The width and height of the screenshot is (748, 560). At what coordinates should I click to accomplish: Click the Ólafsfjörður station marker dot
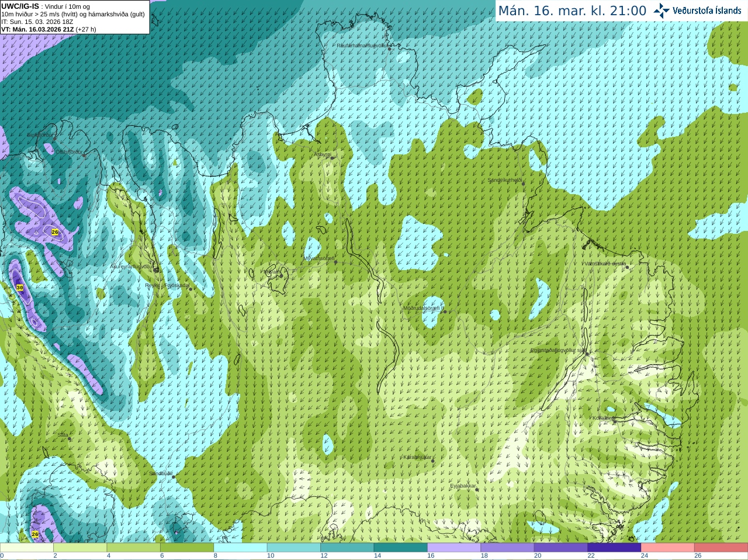click(x=84, y=155)
